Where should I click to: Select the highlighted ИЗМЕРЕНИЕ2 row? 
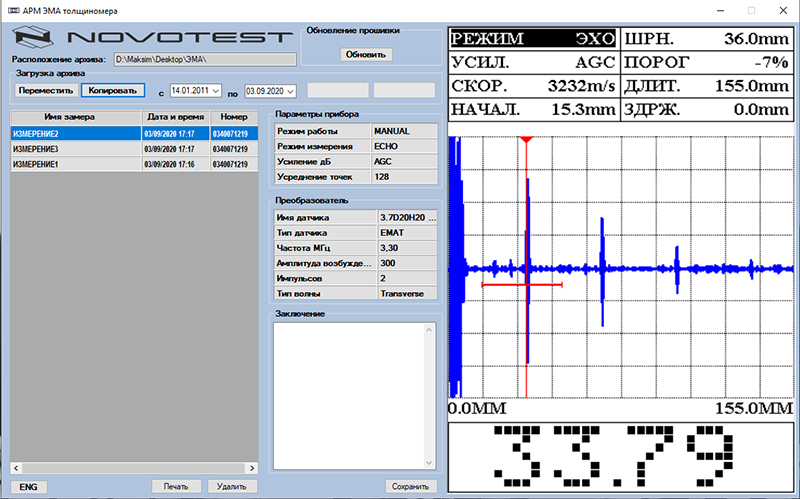[70, 133]
